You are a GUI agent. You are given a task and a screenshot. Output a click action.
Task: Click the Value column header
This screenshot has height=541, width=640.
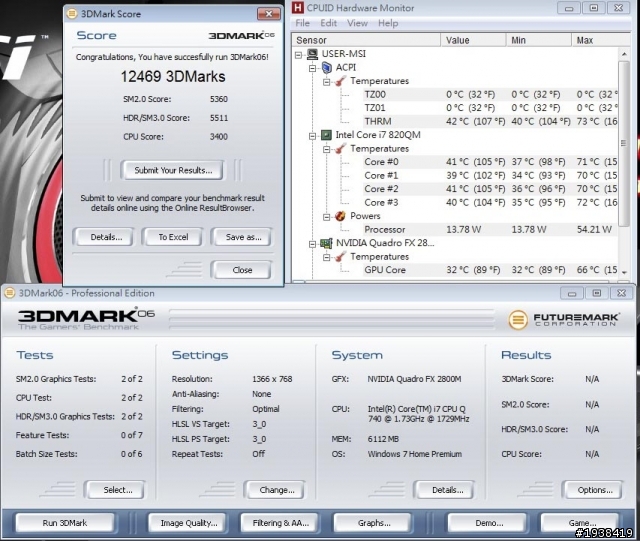click(x=473, y=40)
